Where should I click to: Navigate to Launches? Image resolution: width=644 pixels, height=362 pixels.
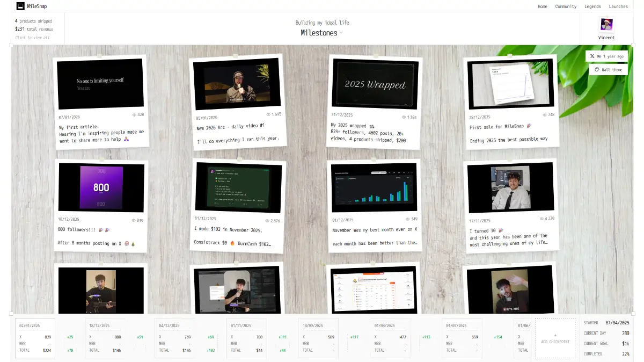click(x=618, y=6)
